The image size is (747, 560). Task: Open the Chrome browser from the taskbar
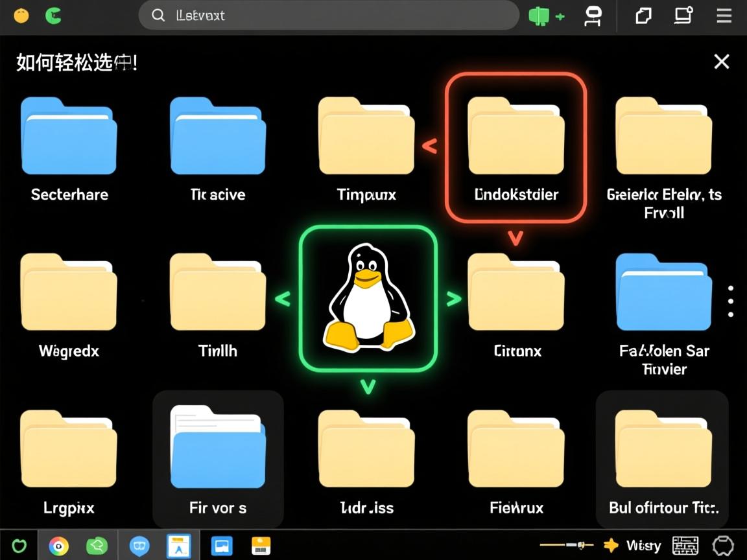pos(59,545)
